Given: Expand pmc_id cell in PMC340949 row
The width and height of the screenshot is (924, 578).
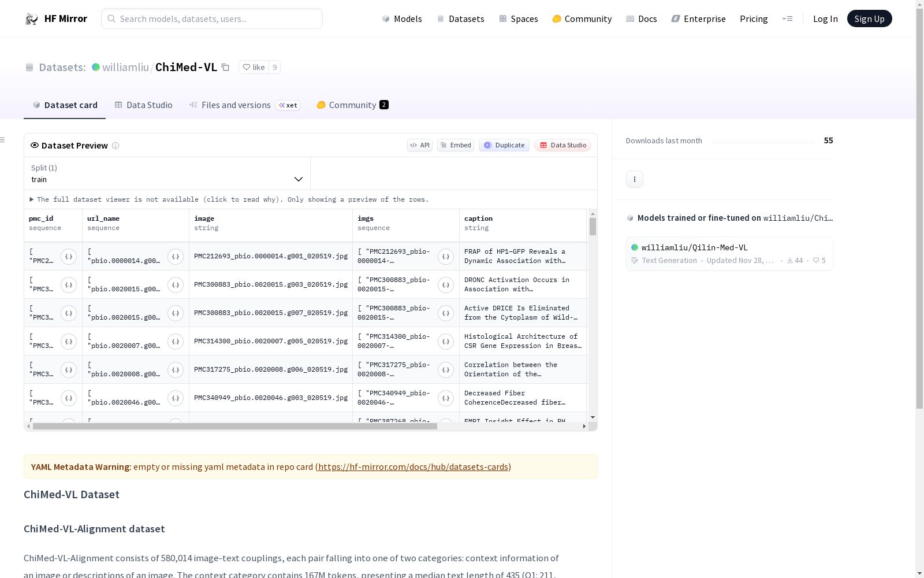Looking at the screenshot, I should 69,398.
